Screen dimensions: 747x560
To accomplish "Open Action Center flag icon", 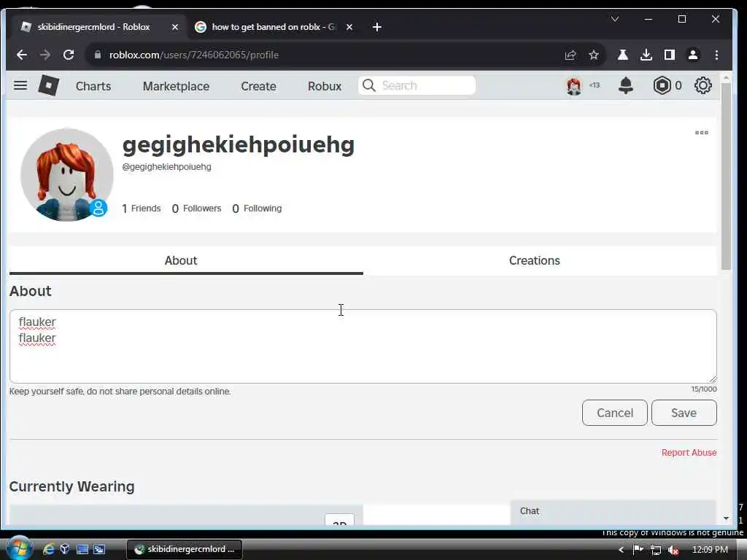I will click(638, 550).
